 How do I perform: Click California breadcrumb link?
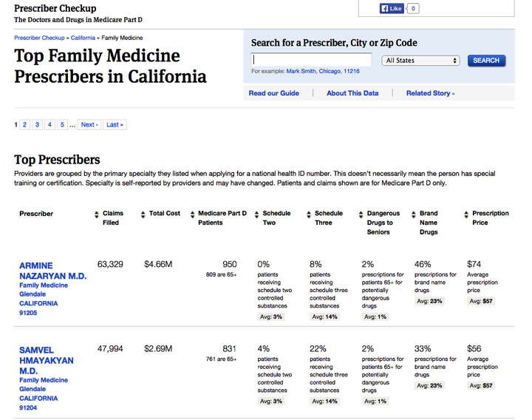click(x=83, y=38)
